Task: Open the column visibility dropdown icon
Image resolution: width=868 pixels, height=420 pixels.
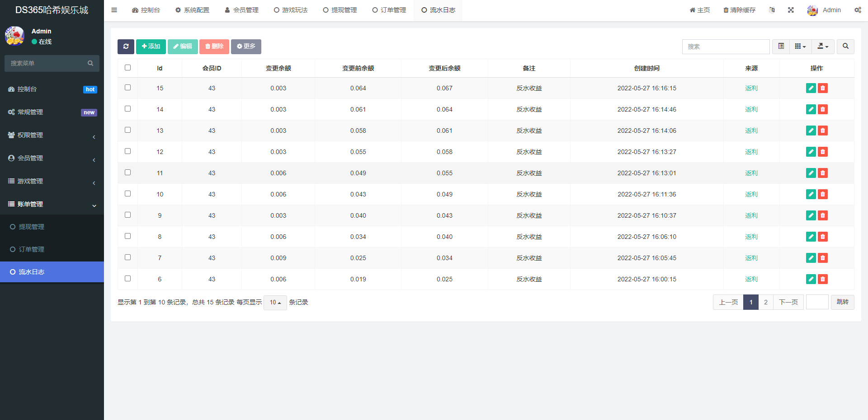Action: (800, 47)
